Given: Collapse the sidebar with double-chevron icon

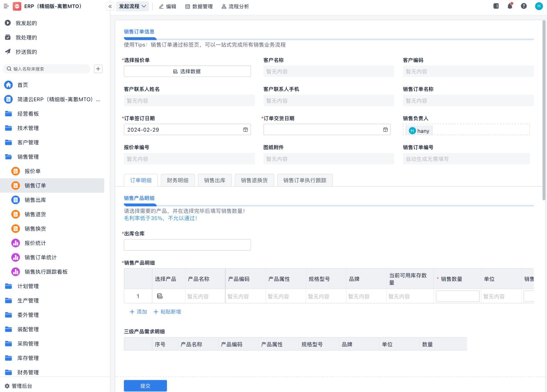Looking at the screenshot, I should click(110, 6).
